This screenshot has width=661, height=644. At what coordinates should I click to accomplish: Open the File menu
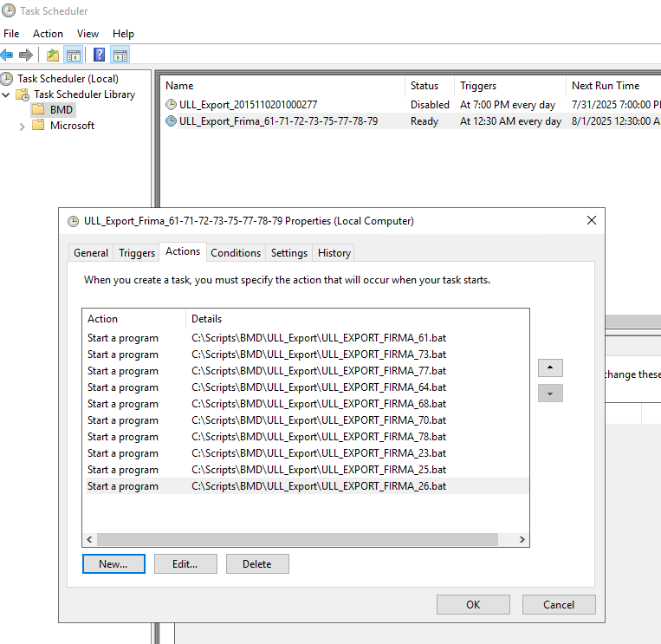point(11,34)
